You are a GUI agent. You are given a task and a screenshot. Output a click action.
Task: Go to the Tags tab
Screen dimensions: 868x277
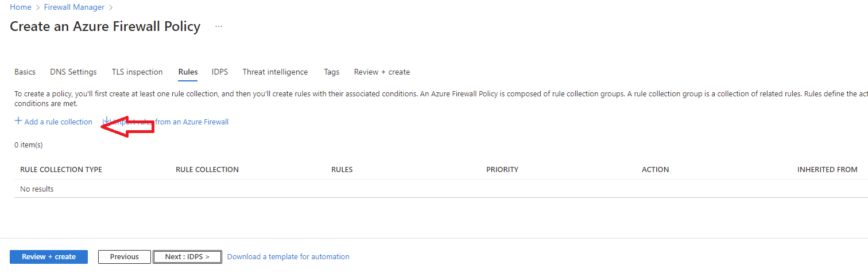(x=331, y=72)
